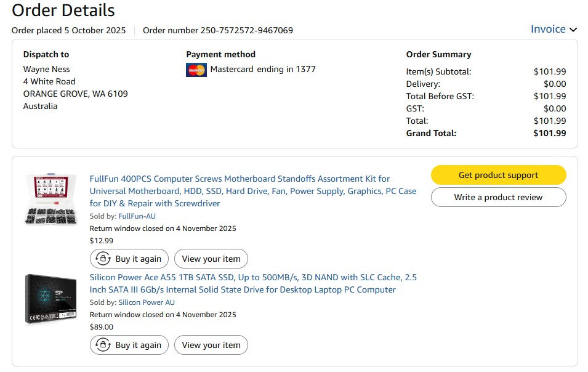The image size is (588, 372).
Task: Write a product review
Action: point(498,197)
